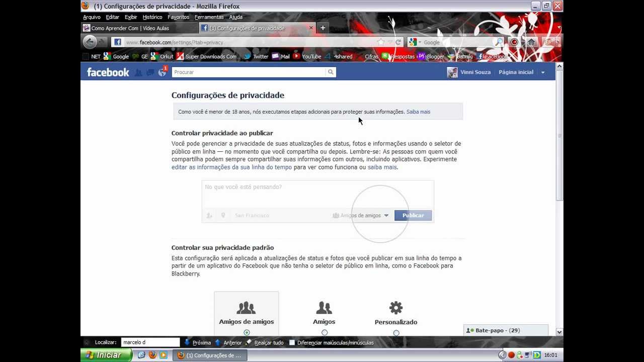
Task: Open the 4shared bookmark
Action: 339,56
